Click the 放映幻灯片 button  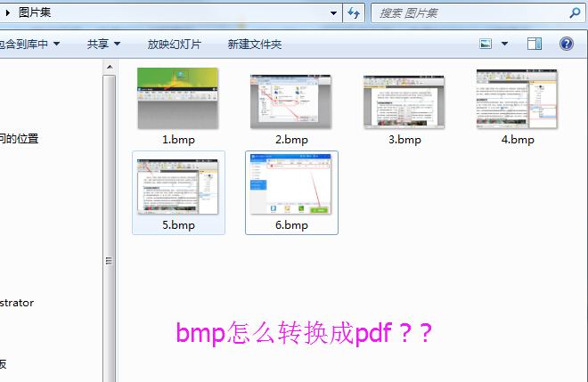pyautogui.click(x=174, y=44)
